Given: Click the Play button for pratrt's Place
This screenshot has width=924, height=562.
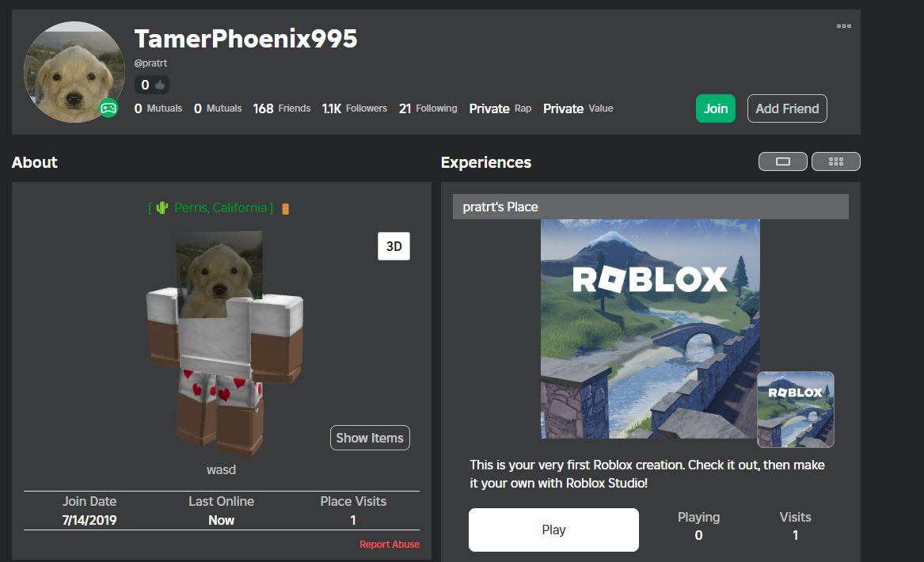Looking at the screenshot, I should [553, 530].
